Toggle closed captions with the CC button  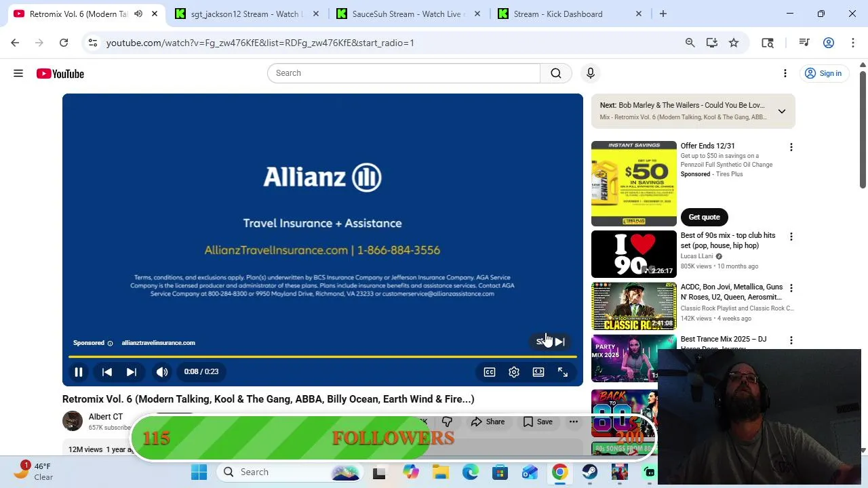click(x=490, y=371)
